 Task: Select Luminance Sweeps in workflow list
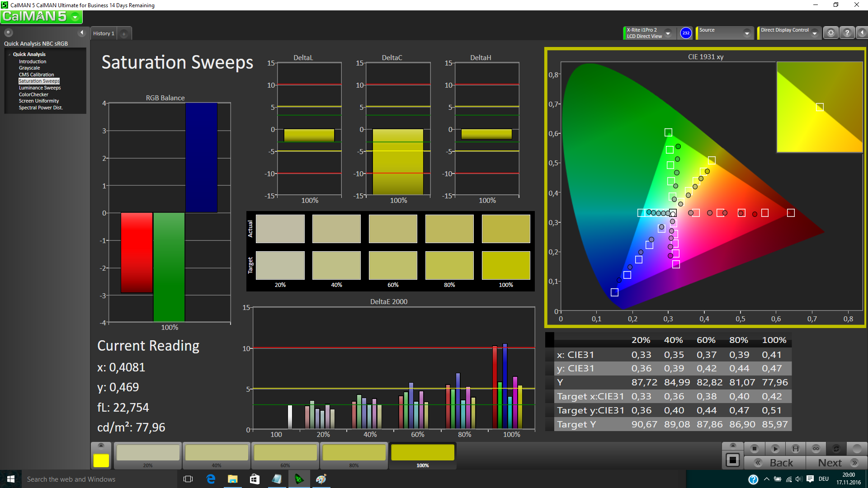pos(39,88)
